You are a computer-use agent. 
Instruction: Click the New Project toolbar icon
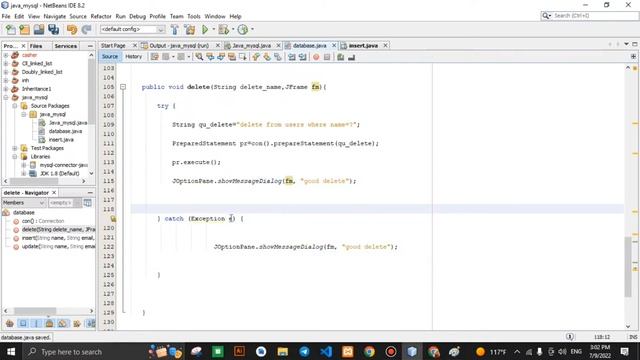point(24,29)
